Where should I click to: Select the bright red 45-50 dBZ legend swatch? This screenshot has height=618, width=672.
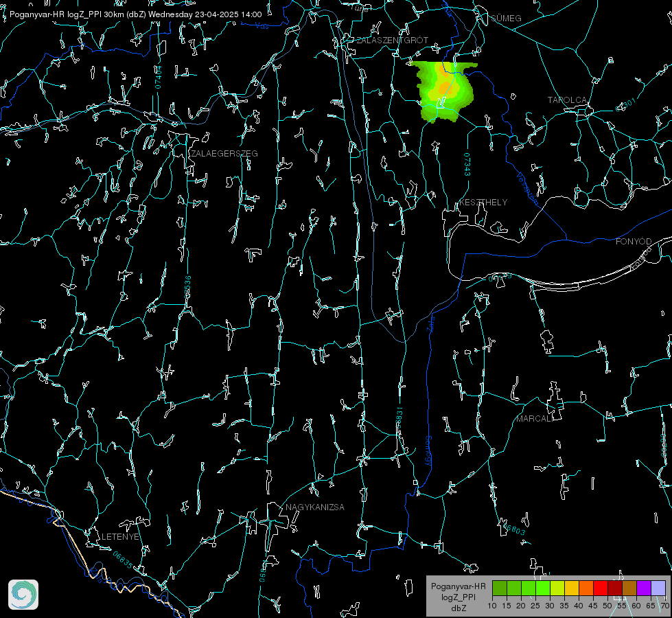pos(601,588)
